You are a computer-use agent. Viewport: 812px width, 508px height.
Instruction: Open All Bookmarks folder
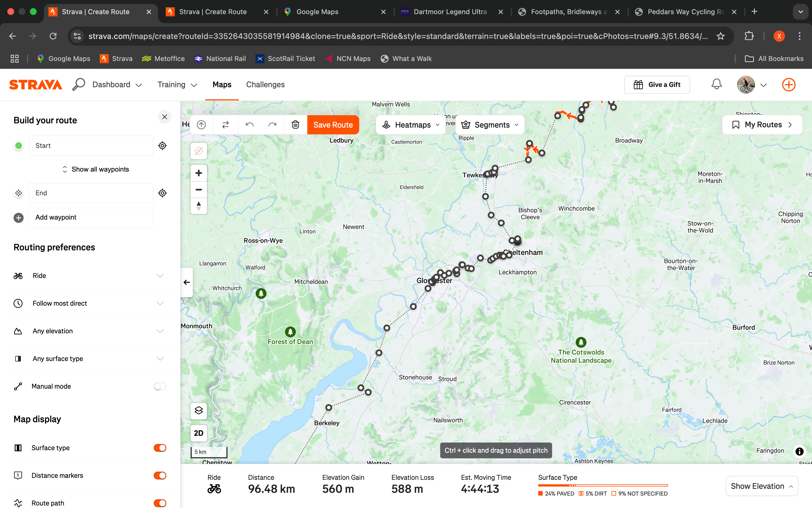774,58
